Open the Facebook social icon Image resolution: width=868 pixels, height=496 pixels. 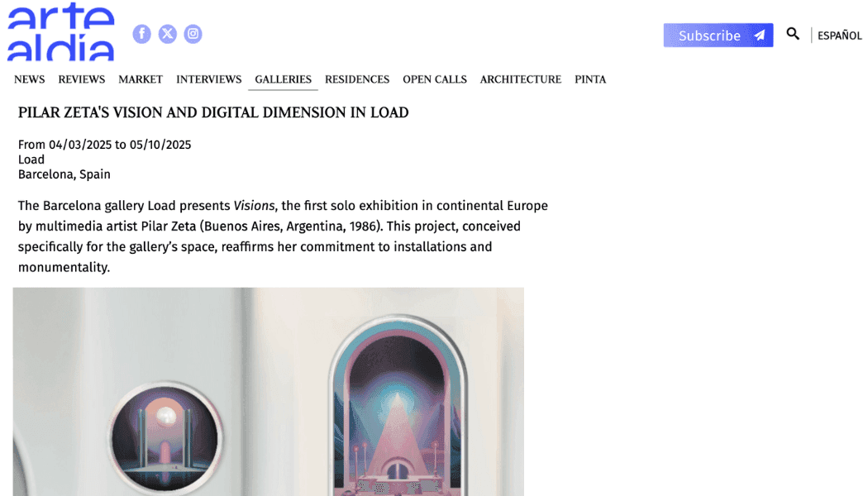pos(141,34)
